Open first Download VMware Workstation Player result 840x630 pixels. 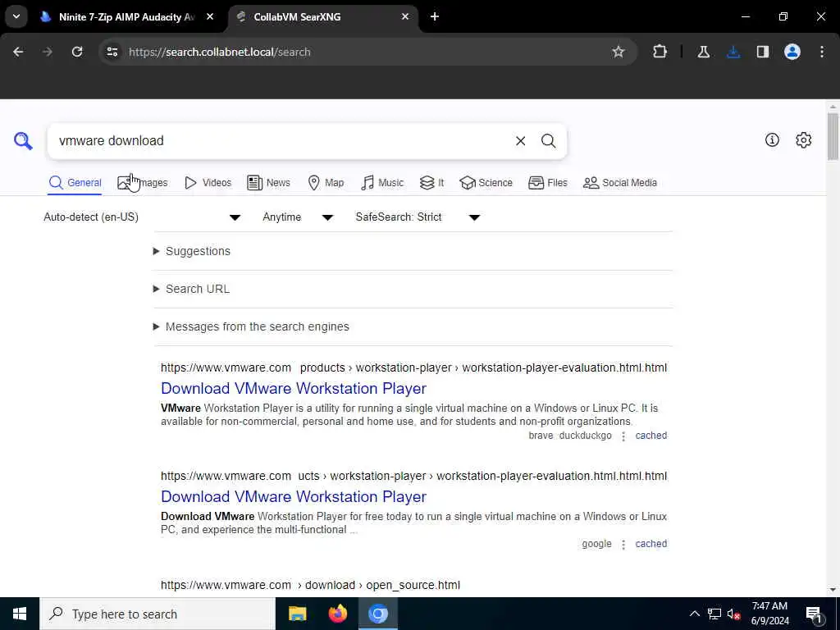tap(294, 388)
